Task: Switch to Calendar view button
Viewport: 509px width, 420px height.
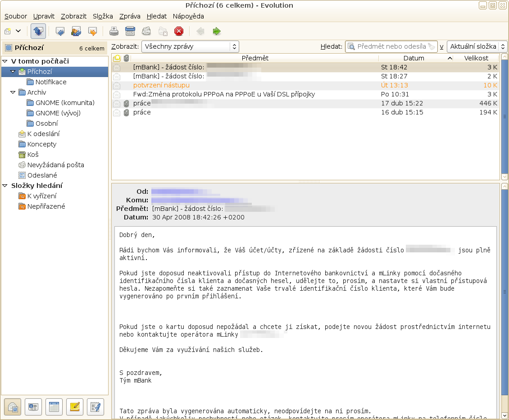Action: click(x=54, y=407)
